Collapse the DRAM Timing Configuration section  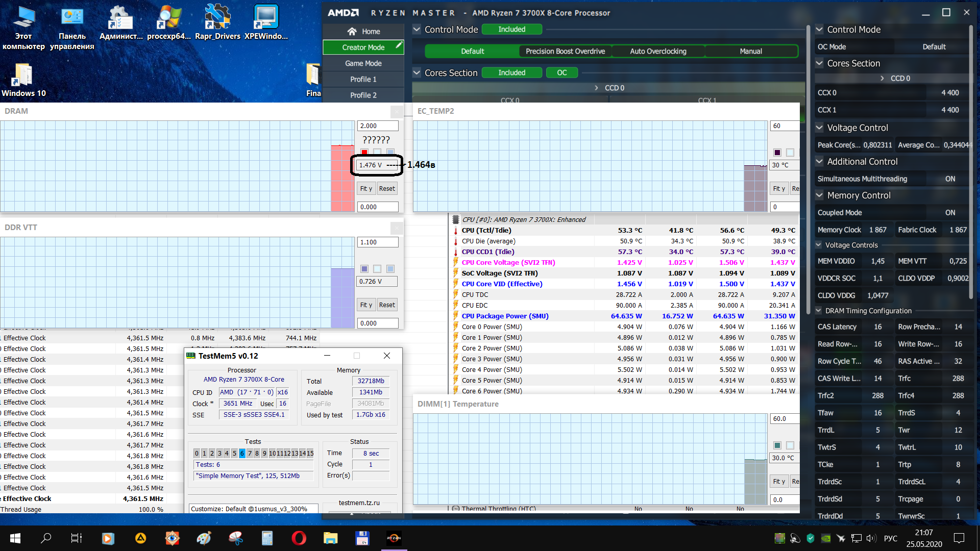pyautogui.click(x=819, y=311)
